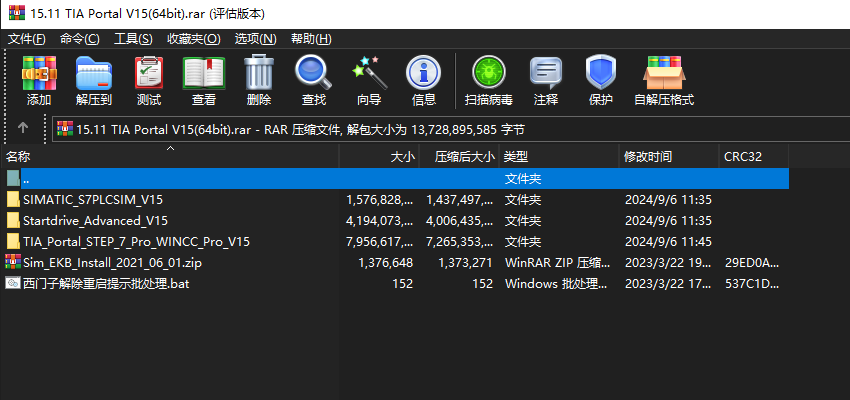Click the folder icon of SIMATIC_S7PLCSIM_V15
This screenshot has width=850, height=400.
(x=14, y=199)
